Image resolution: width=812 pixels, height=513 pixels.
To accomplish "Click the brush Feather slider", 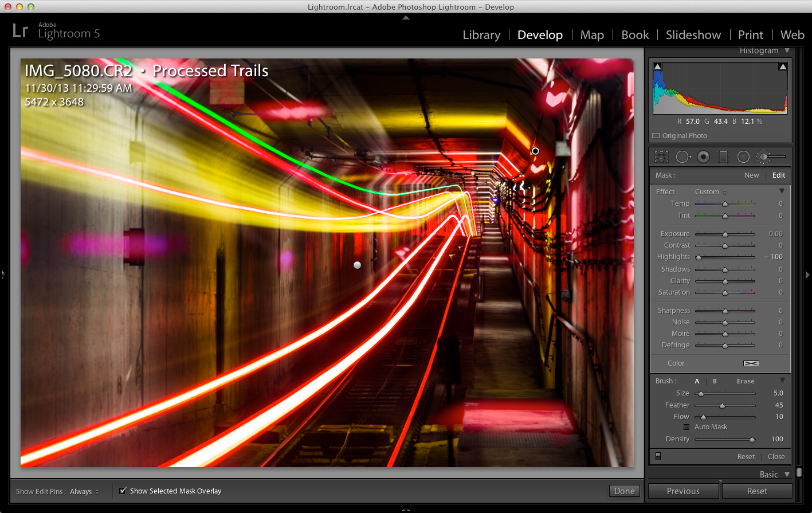I will pyautogui.click(x=725, y=405).
